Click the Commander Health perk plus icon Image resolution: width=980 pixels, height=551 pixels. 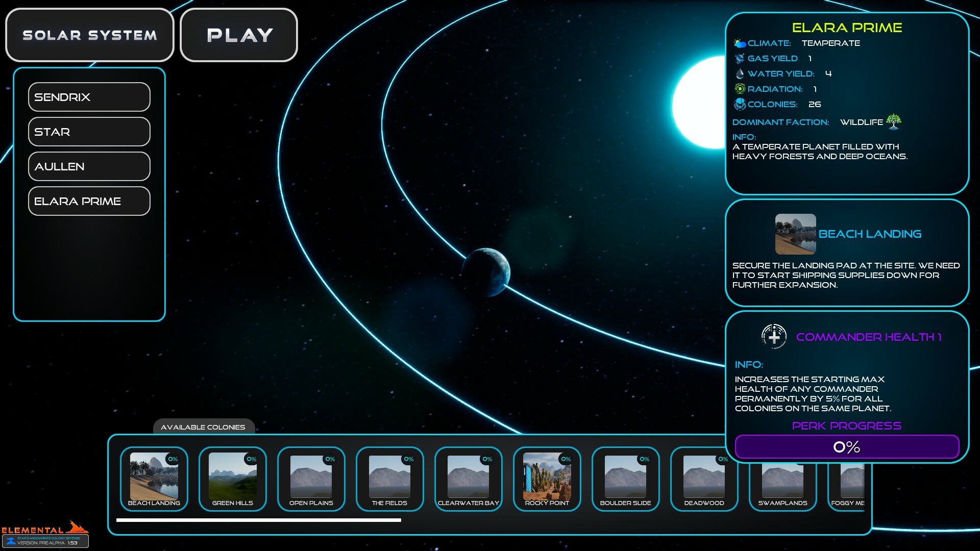tap(774, 337)
